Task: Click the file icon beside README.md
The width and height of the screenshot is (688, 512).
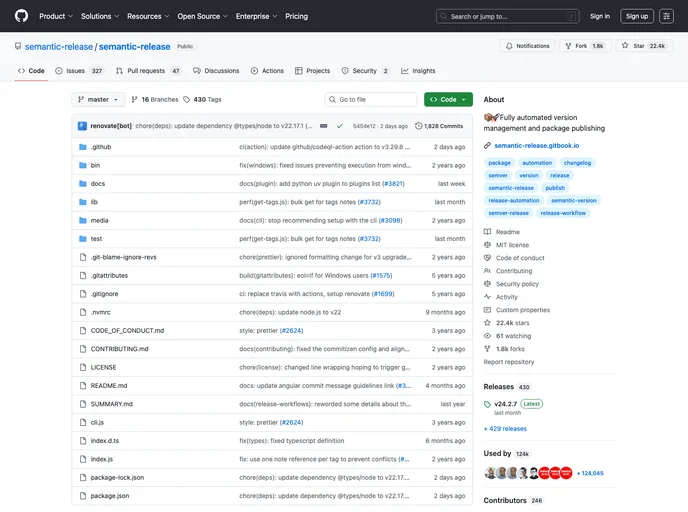Action: click(82, 386)
